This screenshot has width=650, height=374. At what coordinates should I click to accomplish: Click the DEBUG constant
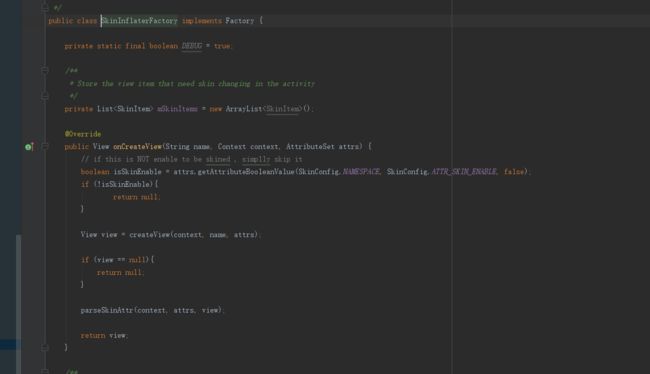pyautogui.click(x=192, y=46)
